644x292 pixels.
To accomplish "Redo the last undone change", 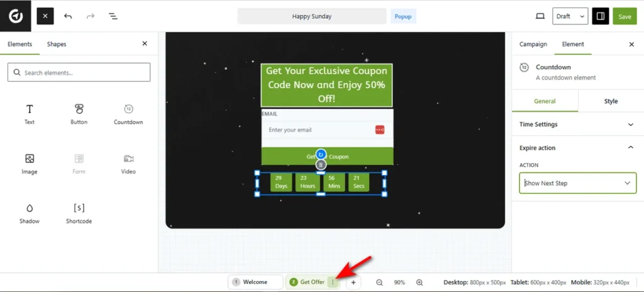I will [x=91, y=16].
